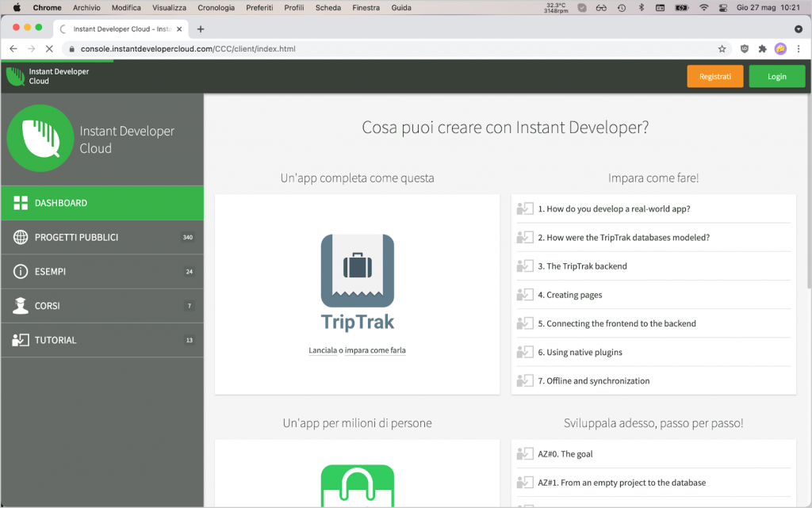Open the Preferiti menu
The image size is (812, 508).
[x=259, y=8]
